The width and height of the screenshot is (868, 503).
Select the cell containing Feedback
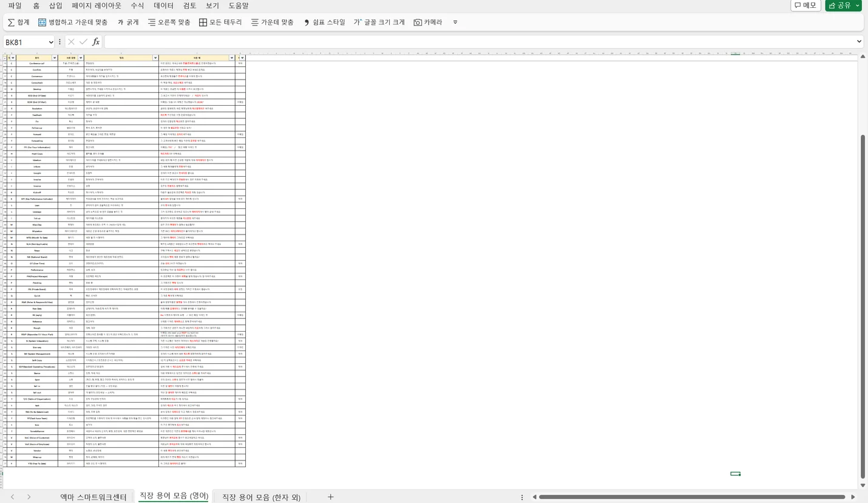coord(37,115)
